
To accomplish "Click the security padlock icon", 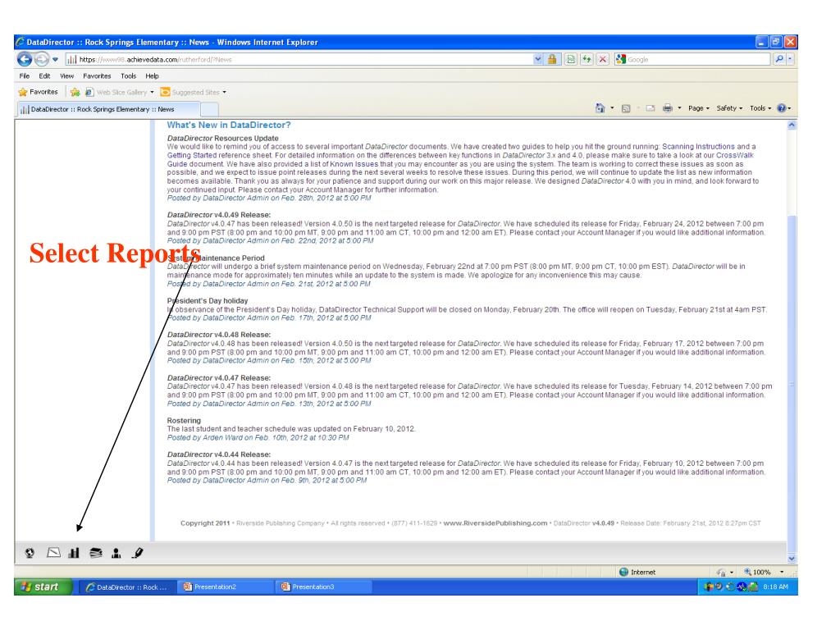I will point(552,59).
